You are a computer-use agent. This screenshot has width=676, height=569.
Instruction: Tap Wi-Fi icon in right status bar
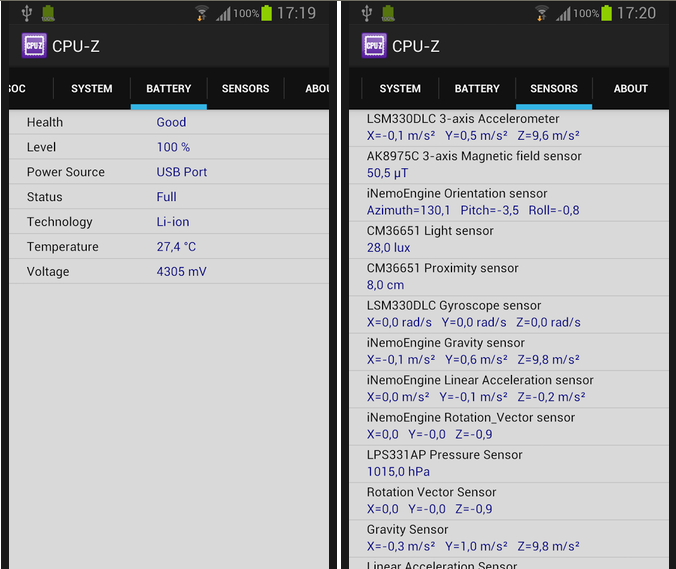coord(541,13)
